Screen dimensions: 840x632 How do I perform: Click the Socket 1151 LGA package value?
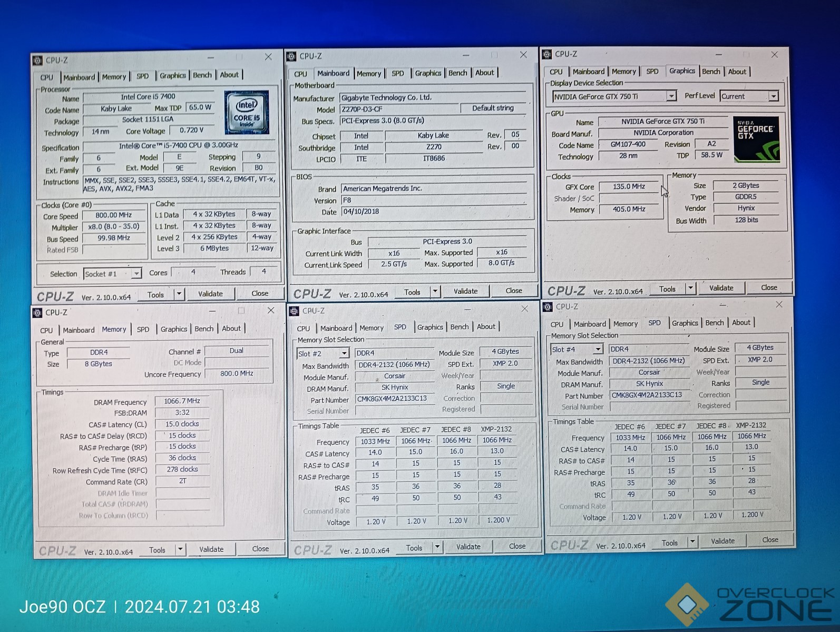coord(148,120)
